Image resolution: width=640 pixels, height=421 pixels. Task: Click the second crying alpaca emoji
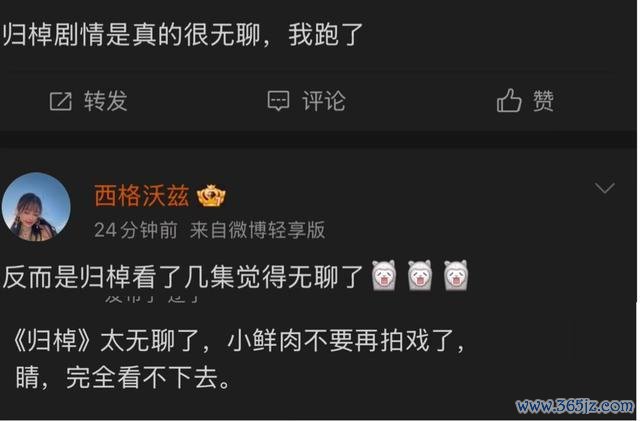[x=420, y=276]
